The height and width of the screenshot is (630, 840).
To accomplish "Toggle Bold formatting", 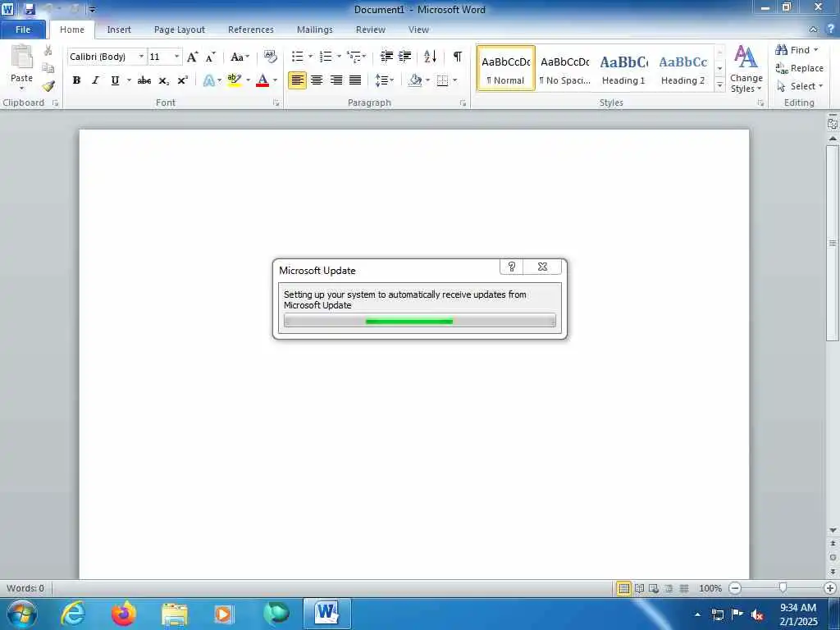I will coord(76,80).
